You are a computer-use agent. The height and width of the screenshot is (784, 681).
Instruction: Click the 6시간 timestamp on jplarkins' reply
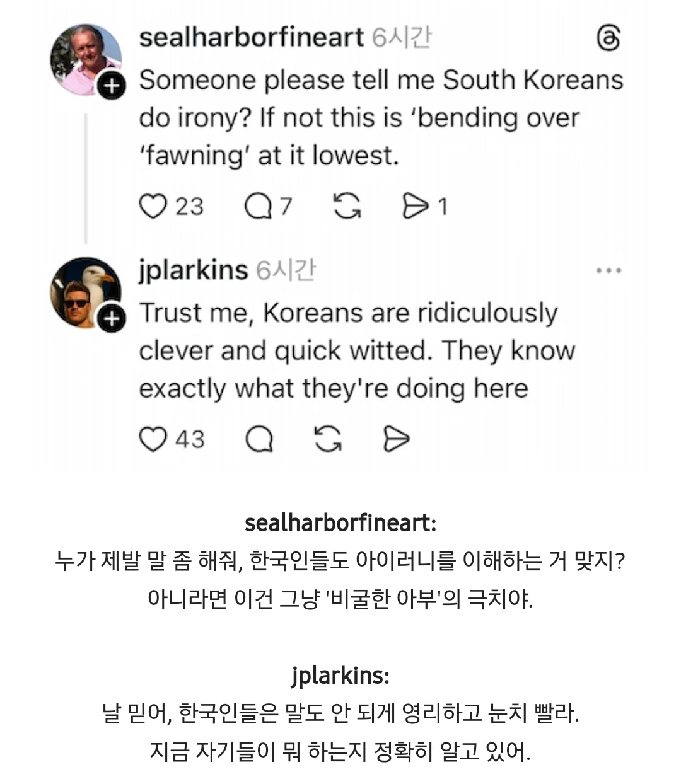tap(286, 270)
